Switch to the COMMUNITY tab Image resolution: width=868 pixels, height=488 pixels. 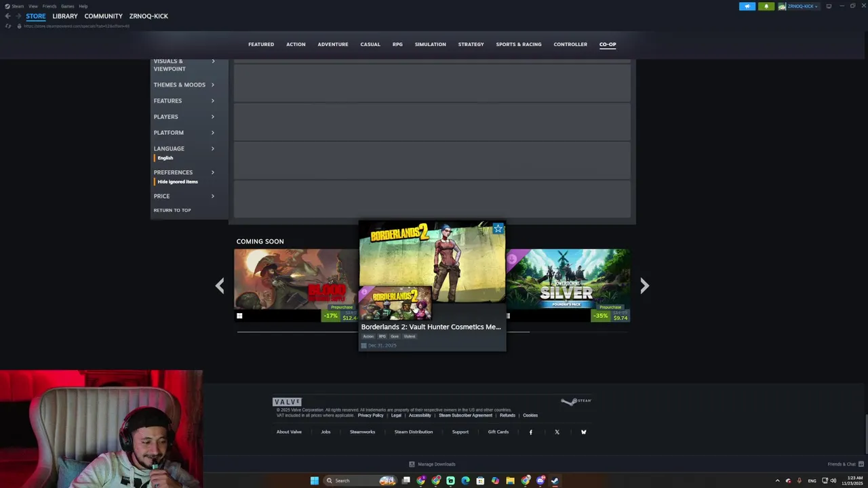point(104,16)
